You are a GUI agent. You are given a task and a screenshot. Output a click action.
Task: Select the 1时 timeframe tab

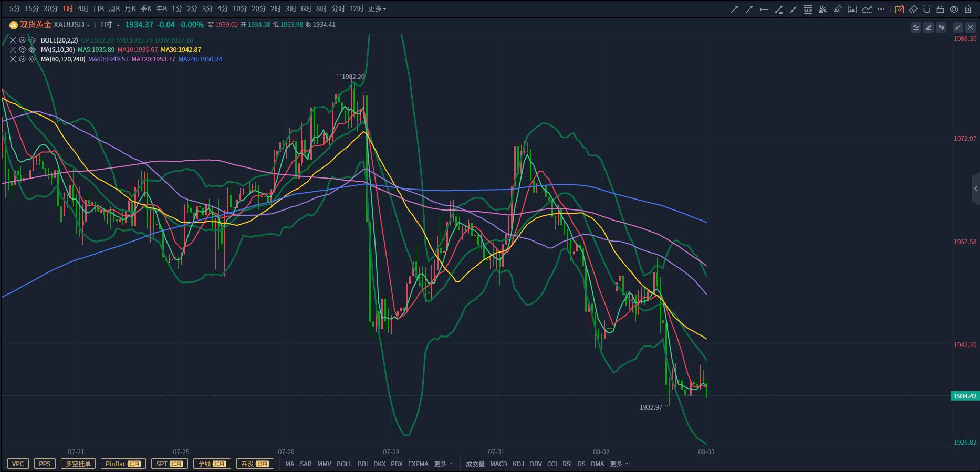click(x=68, y=9)
